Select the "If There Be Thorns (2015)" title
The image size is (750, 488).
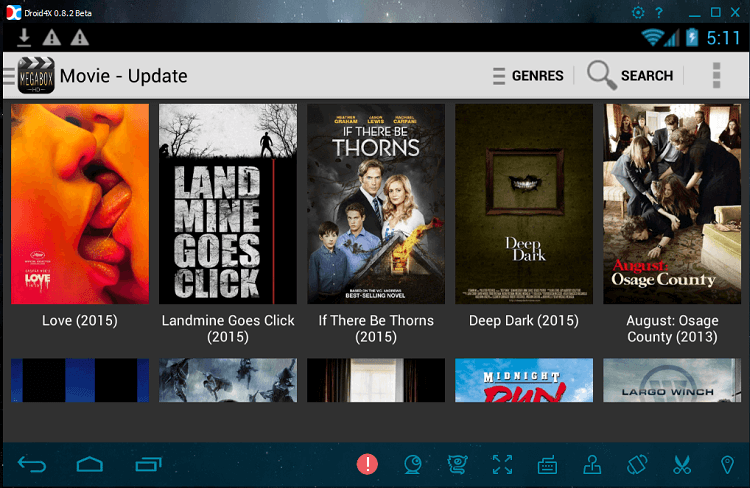tap(376, 329)
